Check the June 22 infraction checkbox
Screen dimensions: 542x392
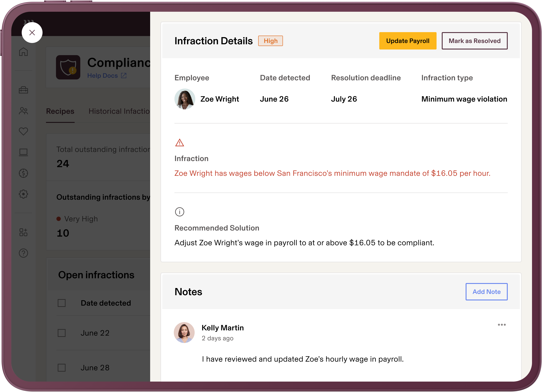[x=61, y=333]
